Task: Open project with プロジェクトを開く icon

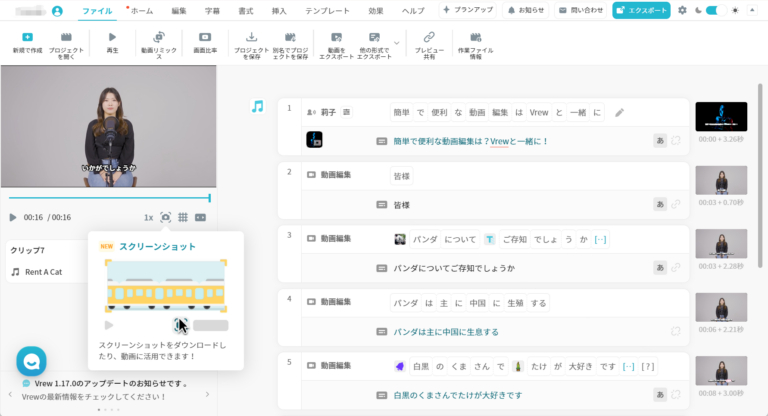Action: click(66, 37)
